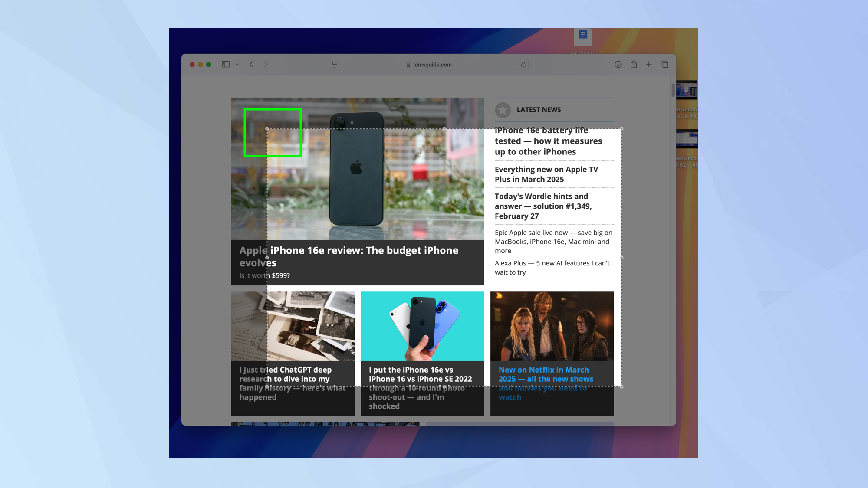Open a new tab with plus icon
This screenshot has width=868, height=488.
(x=649, y=64)
